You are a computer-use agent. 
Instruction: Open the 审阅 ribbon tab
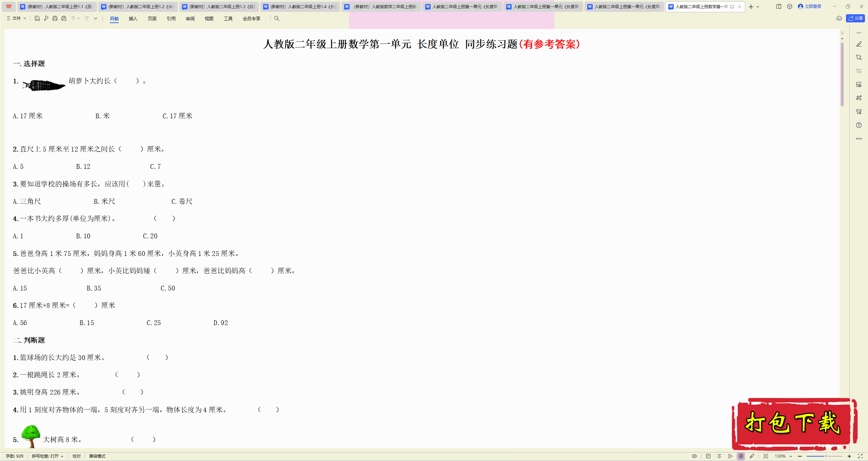click(190, 19)
